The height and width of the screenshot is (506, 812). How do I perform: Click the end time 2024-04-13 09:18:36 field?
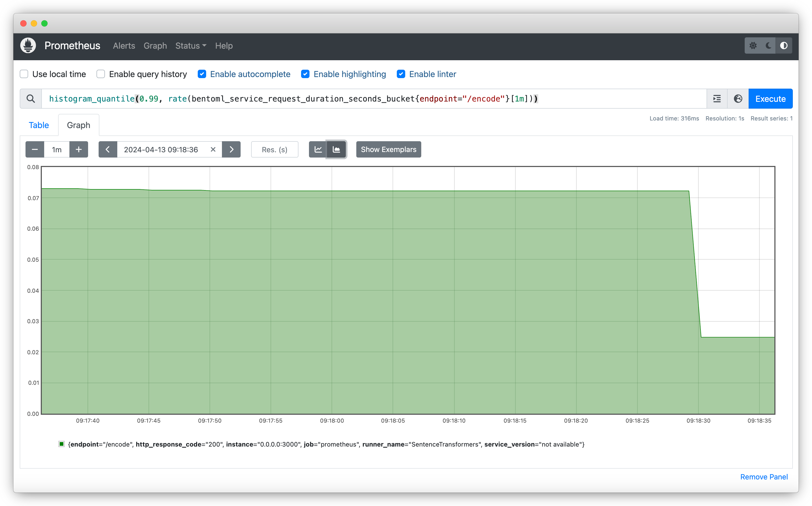tap(161, 150)
